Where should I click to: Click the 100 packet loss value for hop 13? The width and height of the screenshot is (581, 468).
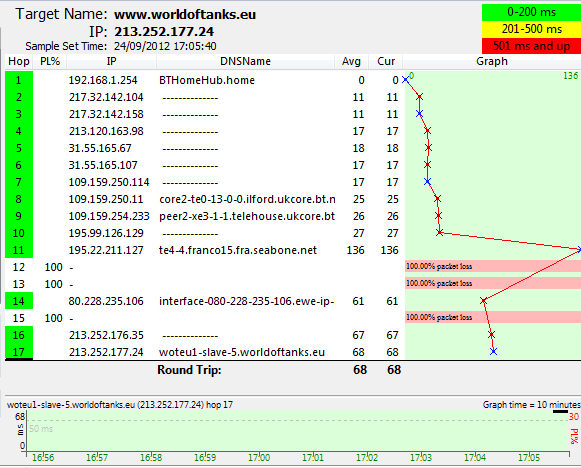coord(53,284)
